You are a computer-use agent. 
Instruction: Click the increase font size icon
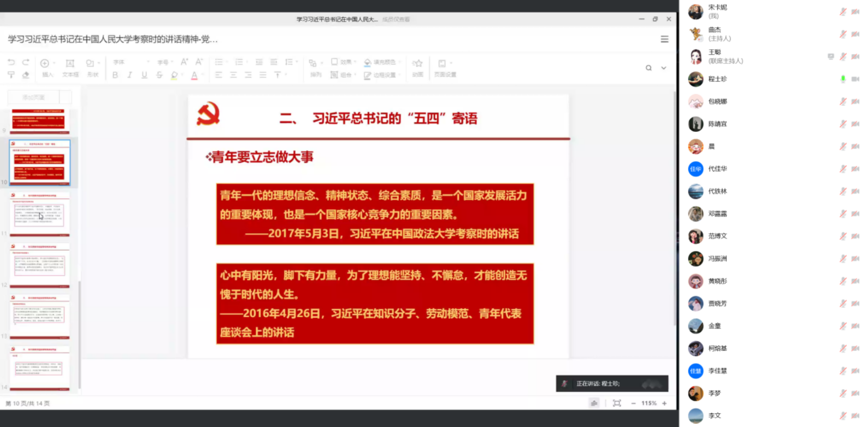pyautogui.click(x=184, y=62)
